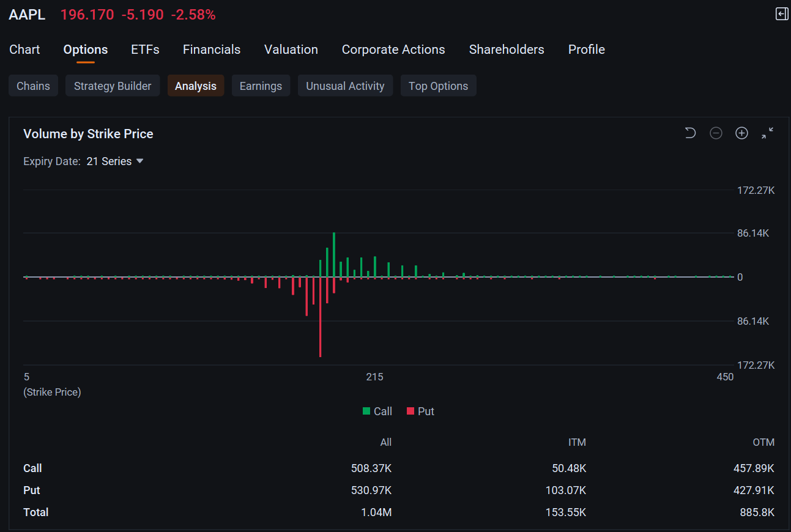Click the tallest red put volume bar

320,317
